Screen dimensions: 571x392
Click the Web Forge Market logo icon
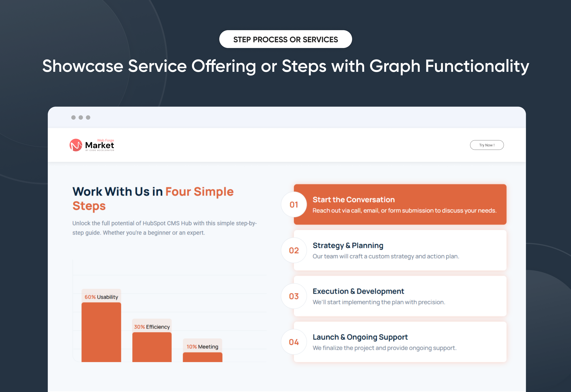(x=76, y=145)
